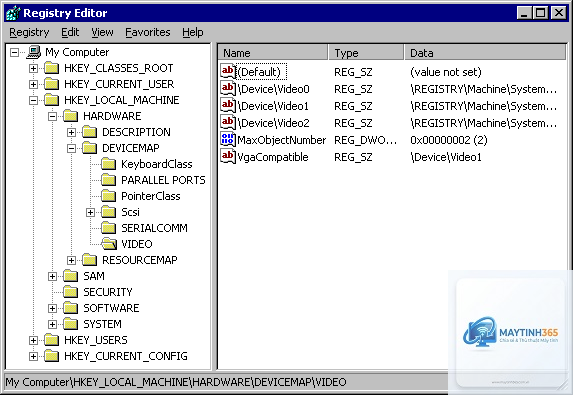Screen dimensions: 573x395
Task: Collapse the HKEY_LOCAL_MACHINE key
Action: coord(33,100)
